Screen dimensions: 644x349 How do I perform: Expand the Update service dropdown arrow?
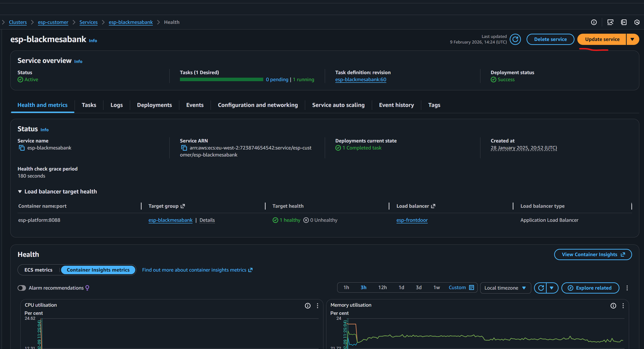click(x=632, y=39)
